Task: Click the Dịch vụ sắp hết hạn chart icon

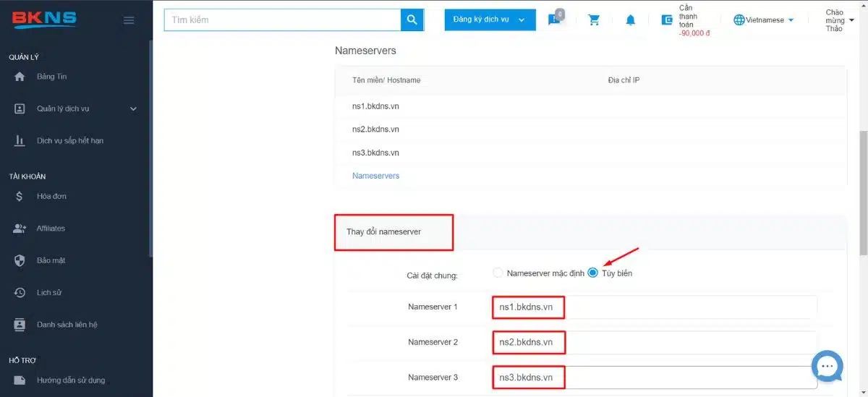Action: click(20, 140)
